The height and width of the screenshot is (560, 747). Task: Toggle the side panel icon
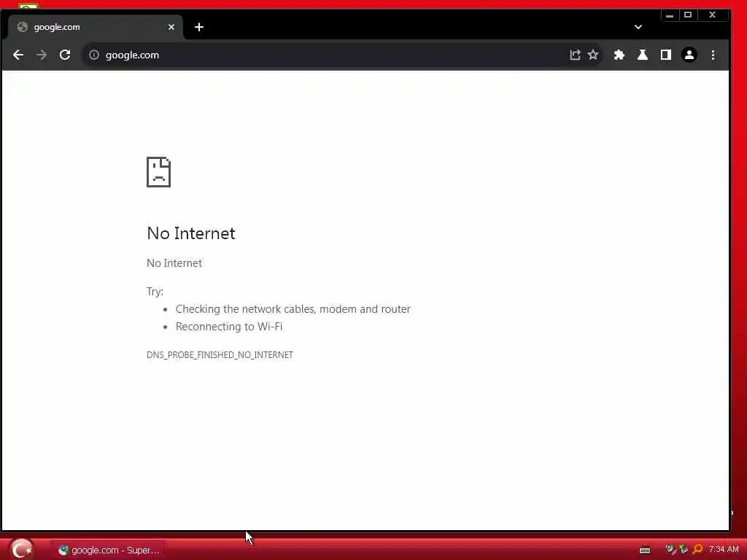pos(665,55)
